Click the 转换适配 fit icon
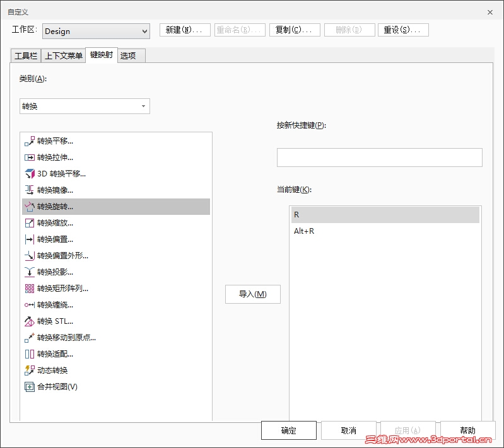This screenshot has height=448, width=504. click(29, 354)
